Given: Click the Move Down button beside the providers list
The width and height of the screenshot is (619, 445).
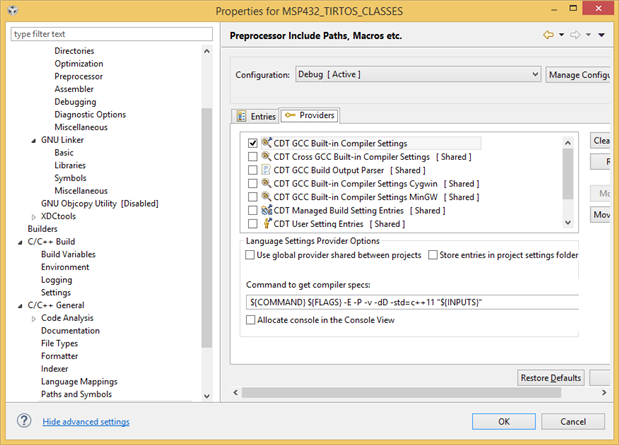Looking at the screenshot, I should [x=600, y=214].
